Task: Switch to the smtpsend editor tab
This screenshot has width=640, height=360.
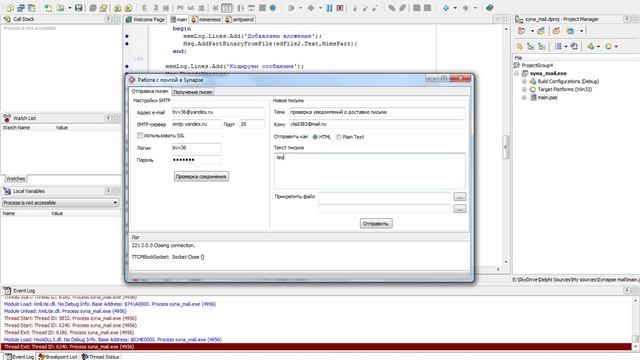Action: (x=240, y=19)
